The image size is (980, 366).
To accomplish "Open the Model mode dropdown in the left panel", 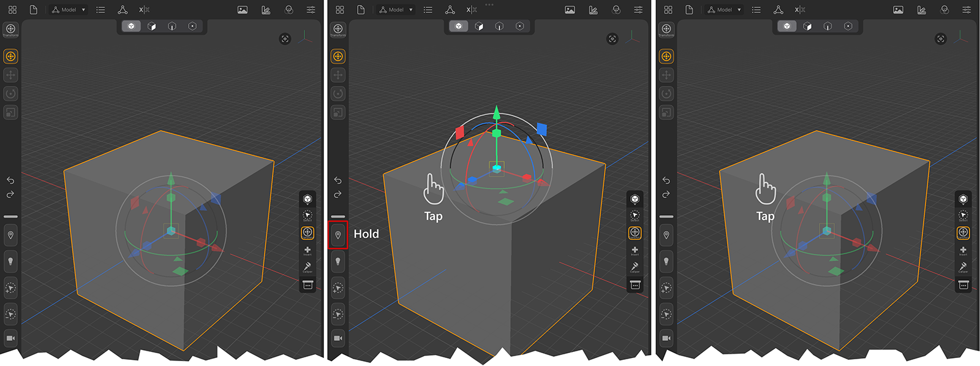I will point(69,10).
